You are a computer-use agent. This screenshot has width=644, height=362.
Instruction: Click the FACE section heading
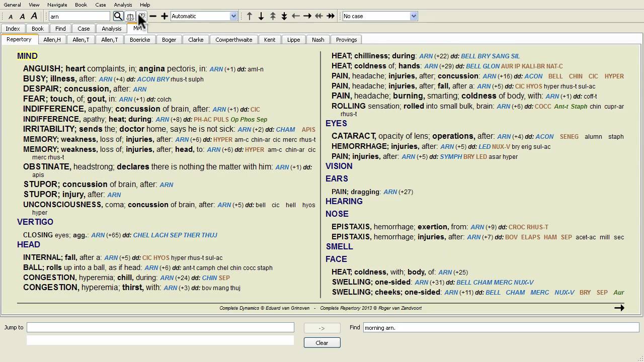[x=336, y=259]
